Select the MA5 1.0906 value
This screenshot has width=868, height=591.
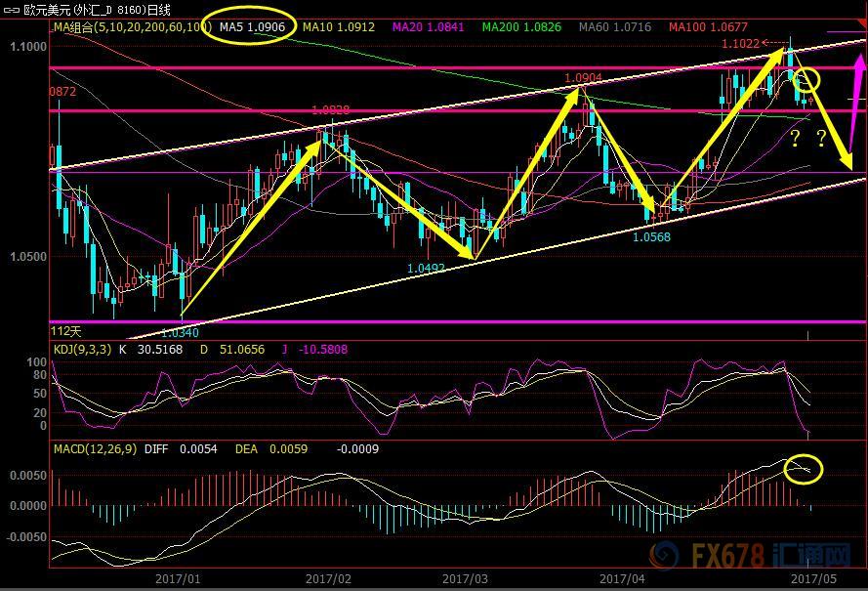click(x=253, y=26)
